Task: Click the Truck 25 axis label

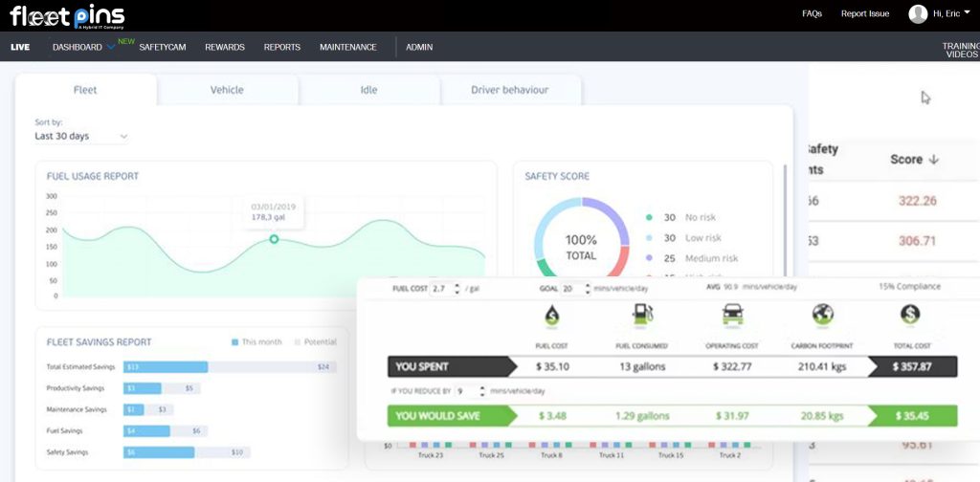Action: [491, 456]
